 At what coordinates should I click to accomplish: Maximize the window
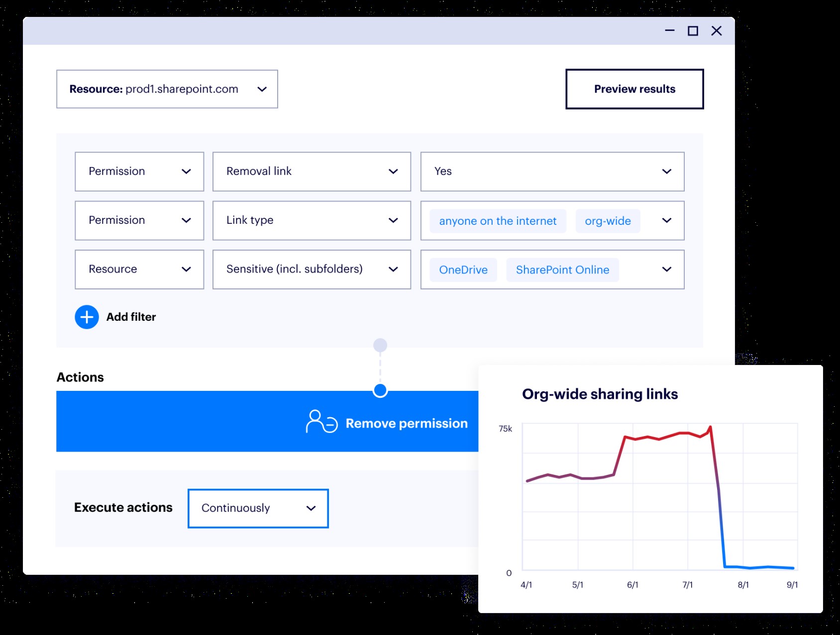click(x=693, y=31)
